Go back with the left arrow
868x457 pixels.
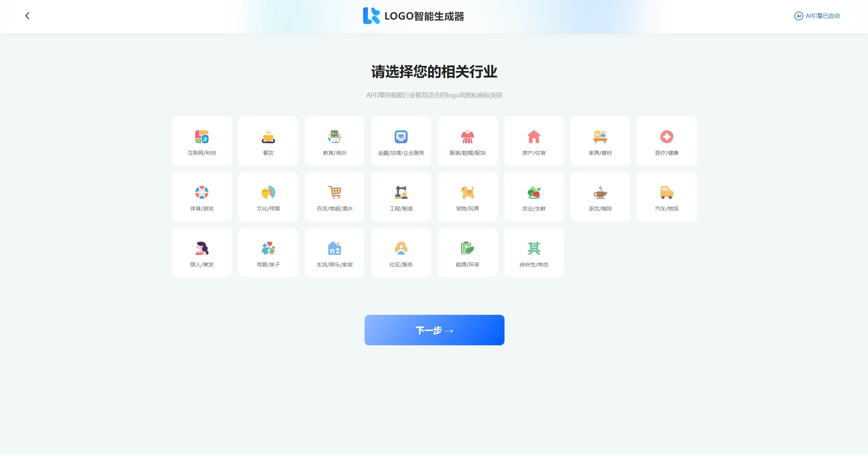(x=27, y=16)
